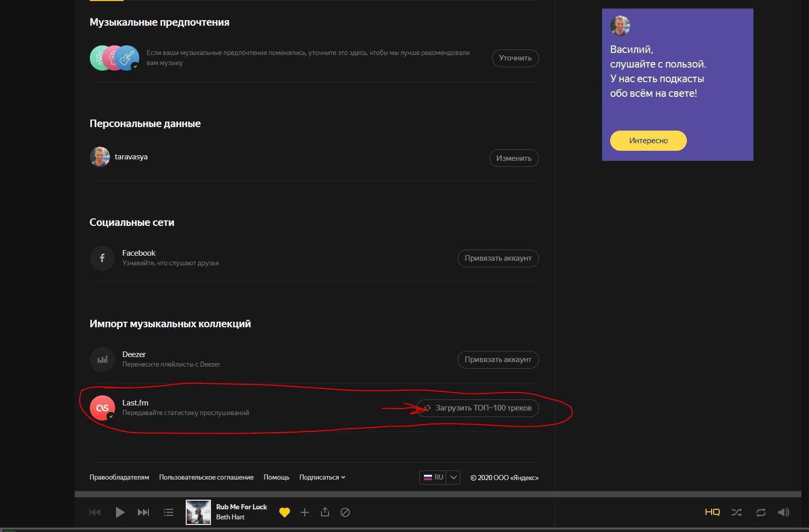Viewport: 809px width, 532px height.
Task: Open the RU language dropdown
Action: pyautogui.click(x=453, y=477)
